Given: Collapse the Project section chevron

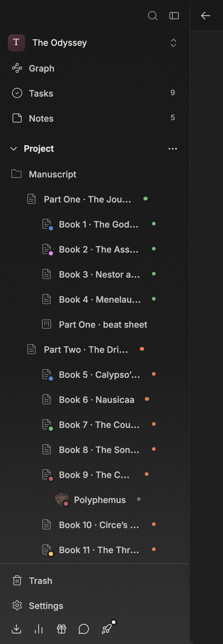Looking at the screenshot, I should pos(14,148).
